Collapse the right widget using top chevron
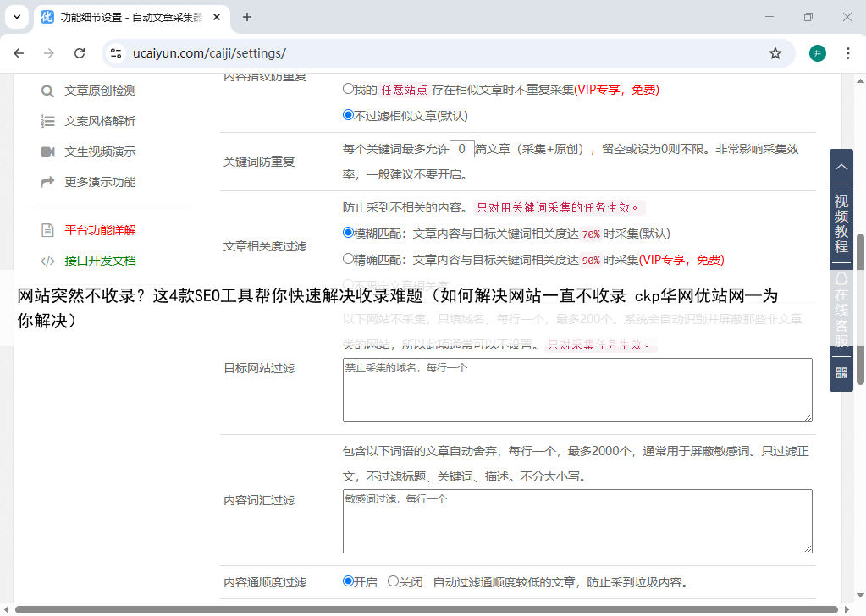 [841, 168]
